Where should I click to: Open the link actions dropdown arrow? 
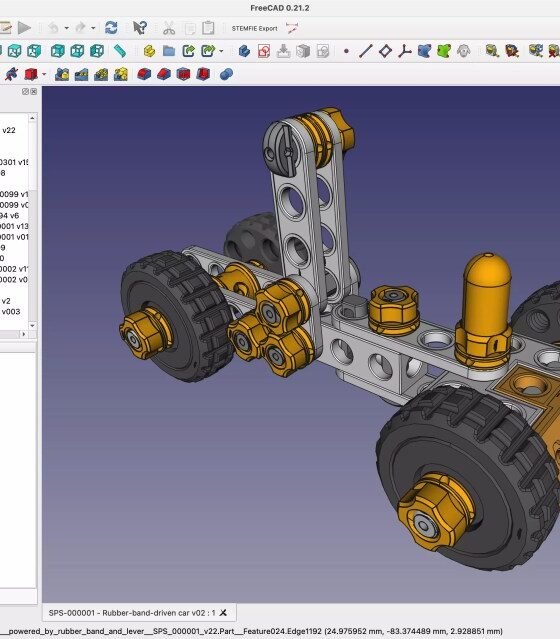(221, 51)
